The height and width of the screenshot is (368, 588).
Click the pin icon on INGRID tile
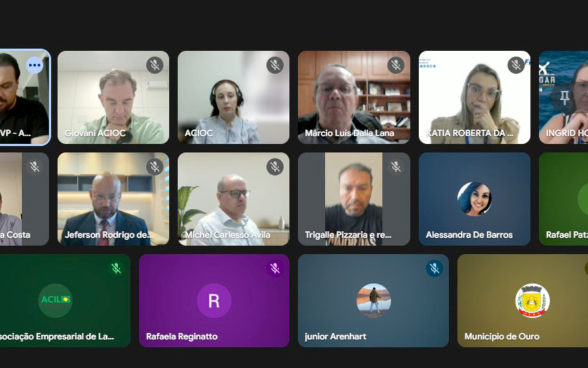point(565,98)
